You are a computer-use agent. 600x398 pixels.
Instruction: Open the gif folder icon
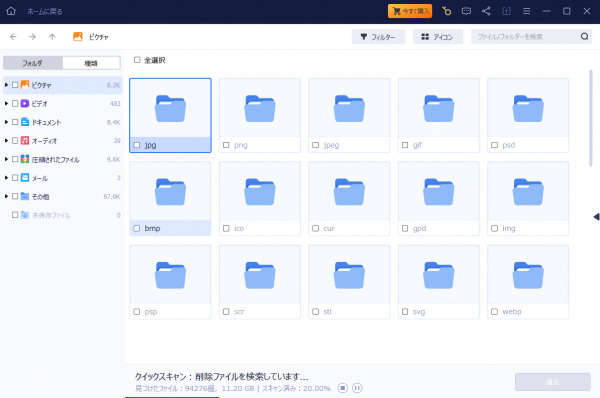[x=439, y=109]
